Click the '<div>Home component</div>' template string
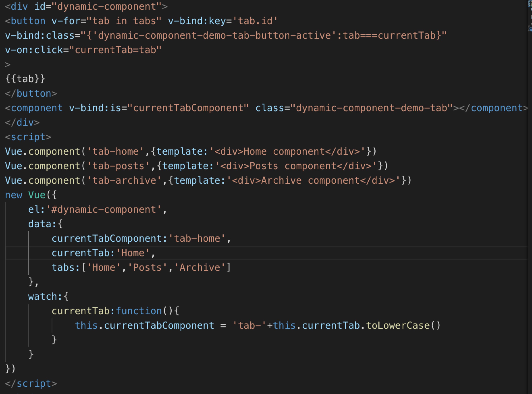This screenshot has height=394, width=532. coord(287,152)
